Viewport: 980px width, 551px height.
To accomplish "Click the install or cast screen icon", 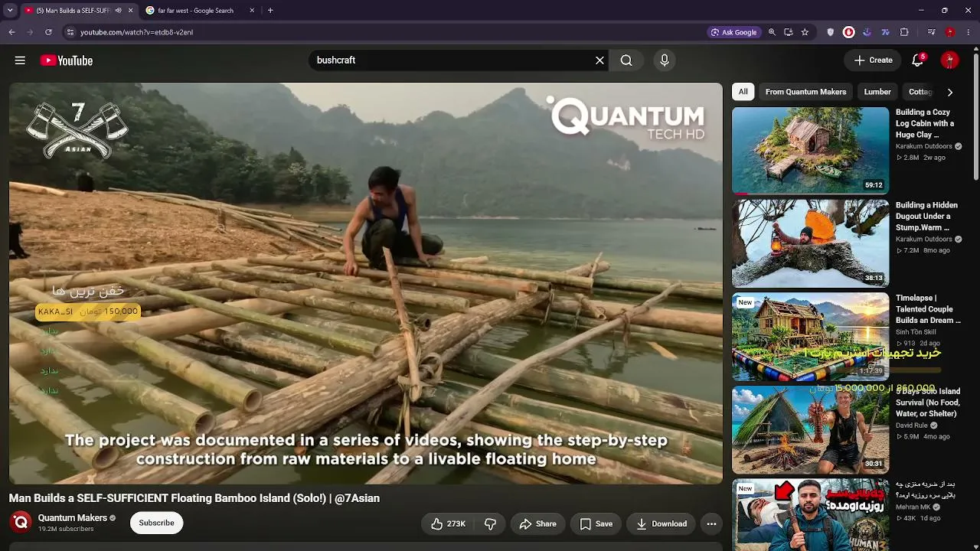I will click(x=788, y=32).
